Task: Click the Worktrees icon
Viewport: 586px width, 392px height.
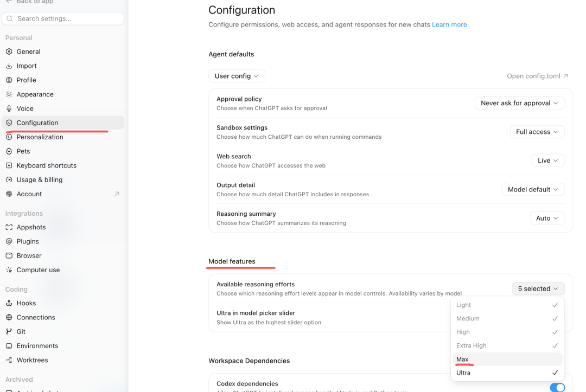Action: (x=9, y=360)
